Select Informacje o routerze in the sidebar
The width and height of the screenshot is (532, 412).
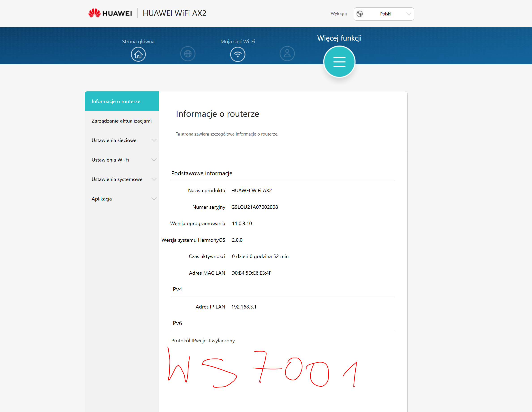point(122,101)
